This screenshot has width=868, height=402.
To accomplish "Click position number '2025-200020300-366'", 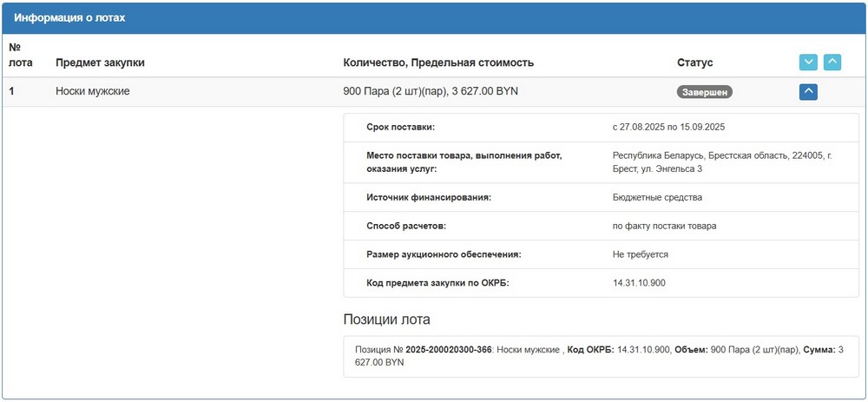I will pos(449,349).
